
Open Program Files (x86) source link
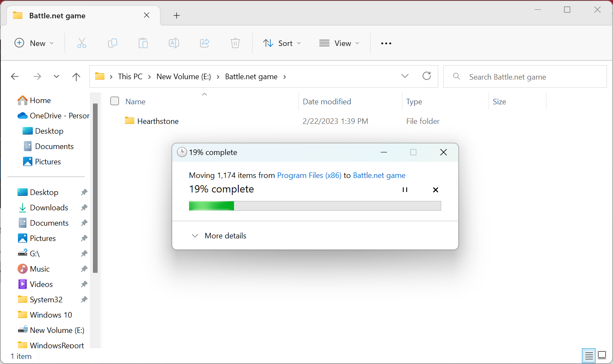pyautogui.click(x=309, y=175)
